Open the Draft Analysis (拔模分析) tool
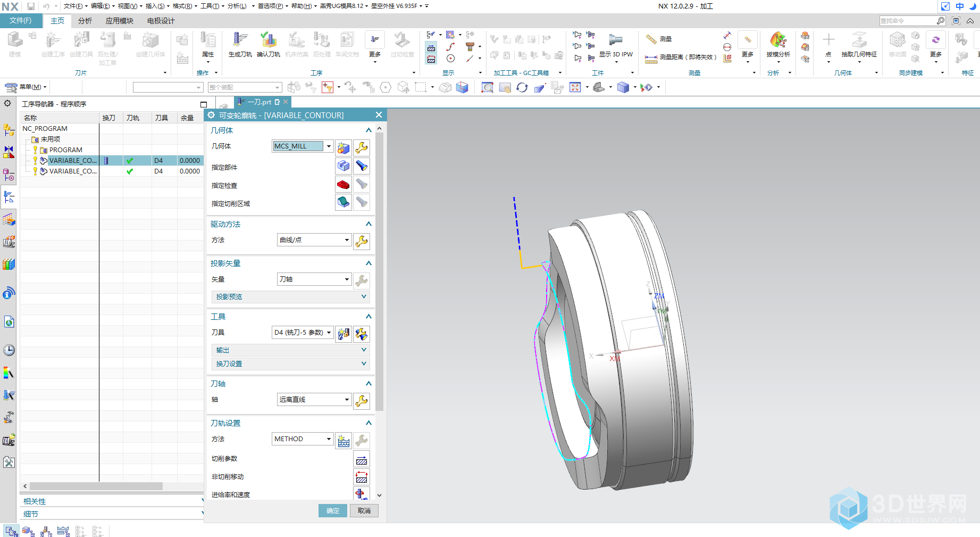The image size is (980, 537). click(778, 40)
